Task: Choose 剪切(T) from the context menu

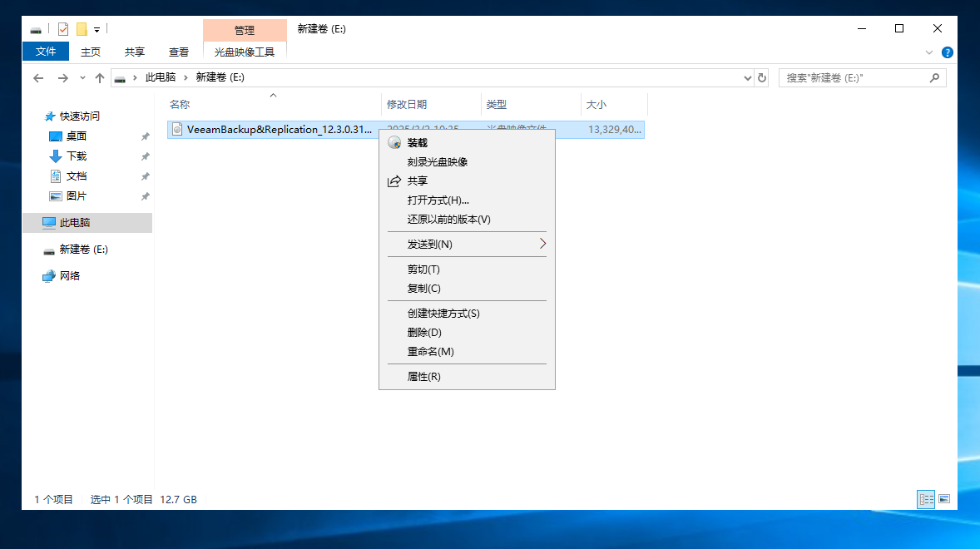Action: pyautogui.click(x=467, y=270)
